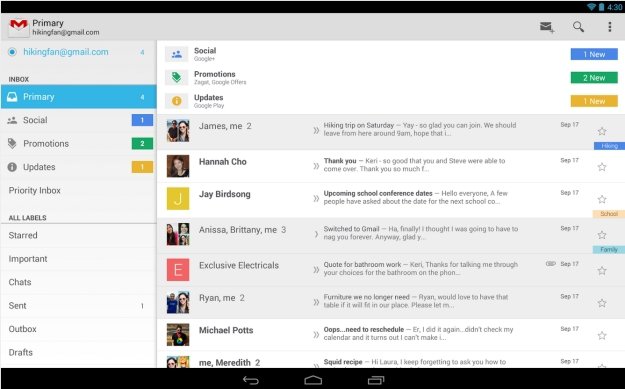Open the three-dot overflow menu

(609, 27)
